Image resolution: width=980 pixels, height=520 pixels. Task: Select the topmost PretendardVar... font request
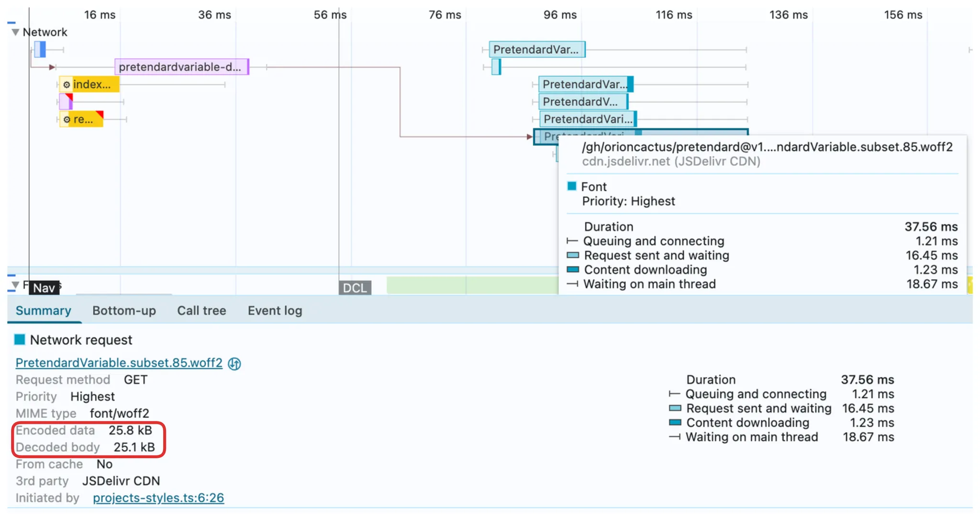536,49
